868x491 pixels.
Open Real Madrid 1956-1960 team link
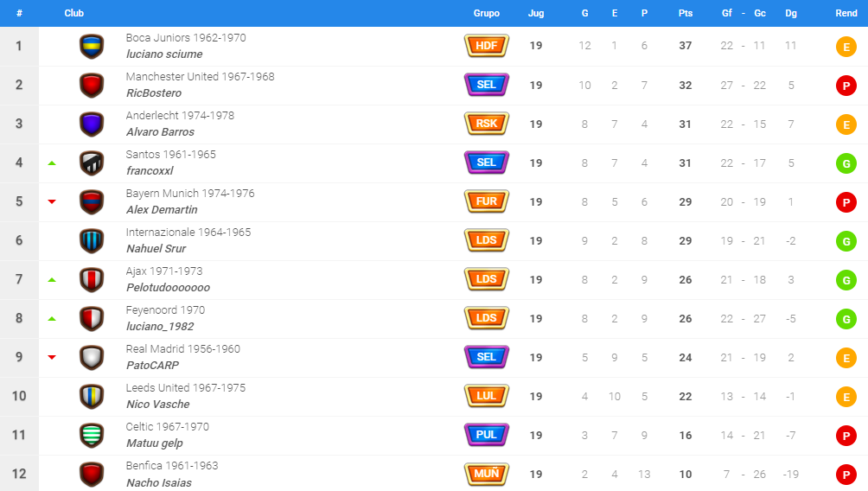(x=182, y=348)
